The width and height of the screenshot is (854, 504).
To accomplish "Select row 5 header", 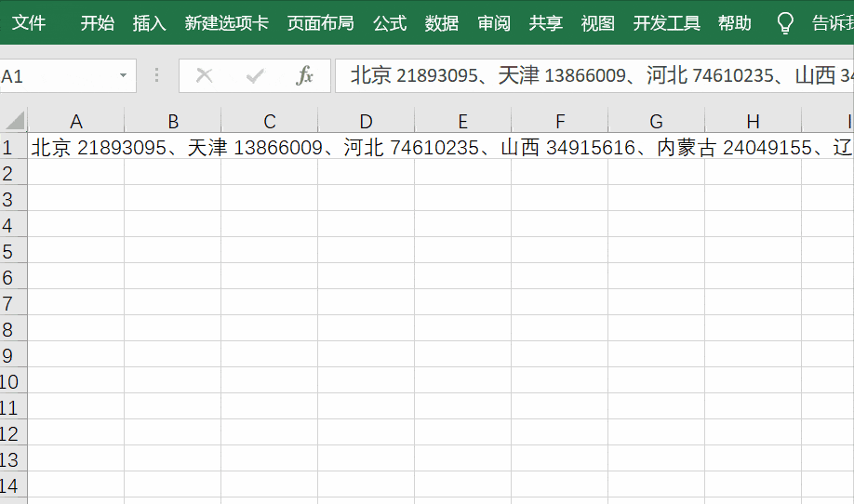I will [x=13, y=251].
